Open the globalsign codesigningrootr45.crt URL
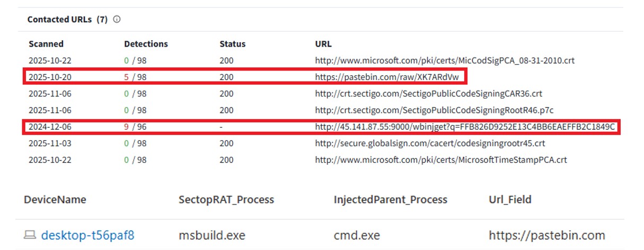Screen dimensions: 644x250 pos(430,144)
